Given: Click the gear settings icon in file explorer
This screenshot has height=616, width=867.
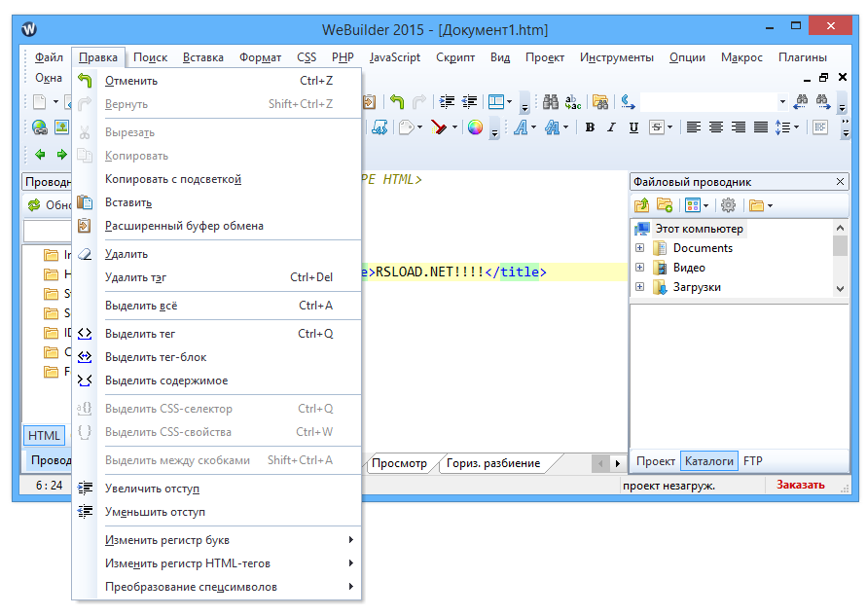Looking at the screenshot, I should click(x=728, y=205).
